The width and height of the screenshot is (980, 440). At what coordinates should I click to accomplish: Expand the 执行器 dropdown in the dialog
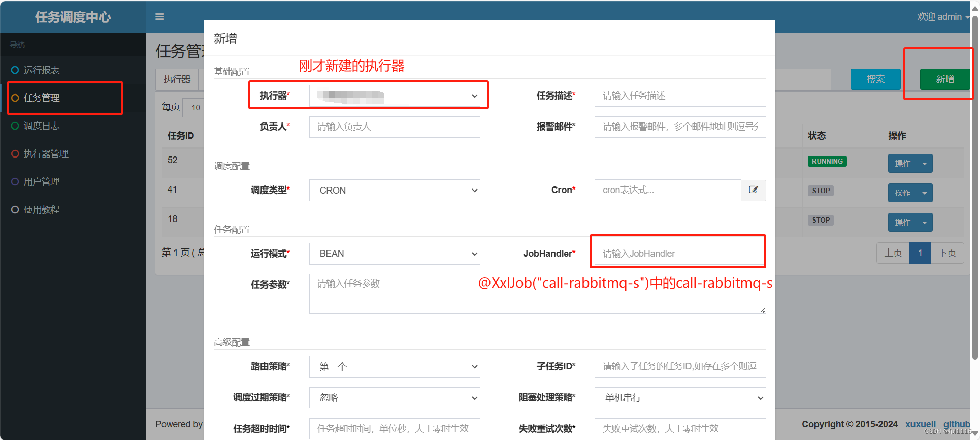(395, 96)
